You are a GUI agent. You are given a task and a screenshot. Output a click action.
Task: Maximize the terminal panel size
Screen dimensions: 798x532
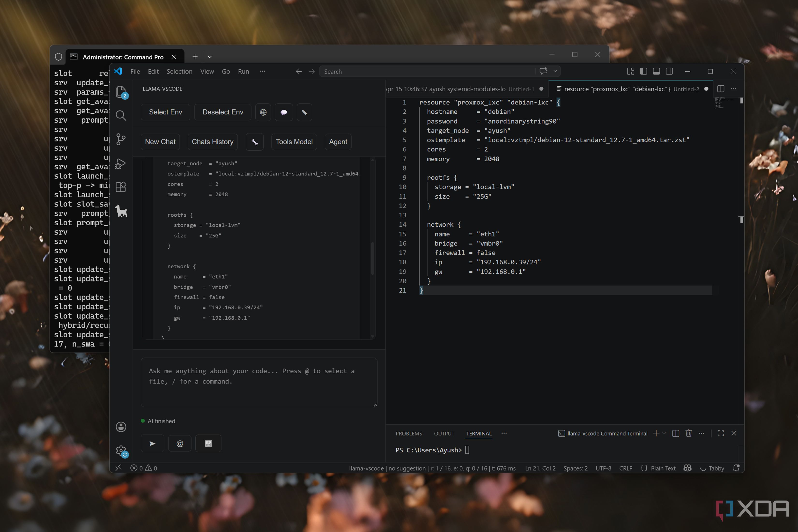tap(721, 433)
